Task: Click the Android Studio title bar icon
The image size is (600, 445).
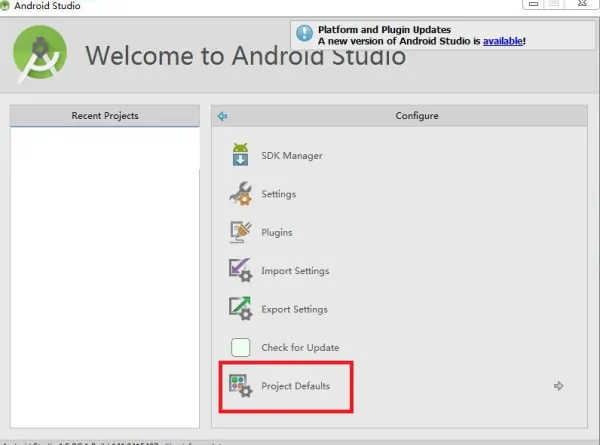Action: (x=5, y=5)
